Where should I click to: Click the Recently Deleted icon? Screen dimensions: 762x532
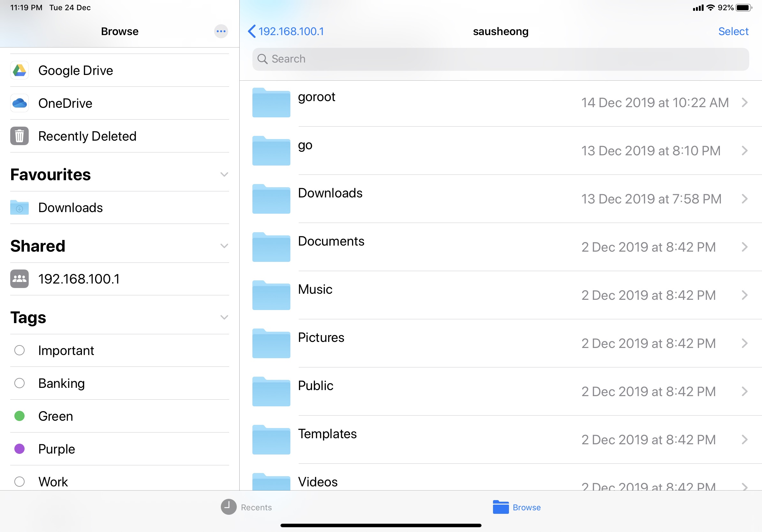tap(19, 136)
